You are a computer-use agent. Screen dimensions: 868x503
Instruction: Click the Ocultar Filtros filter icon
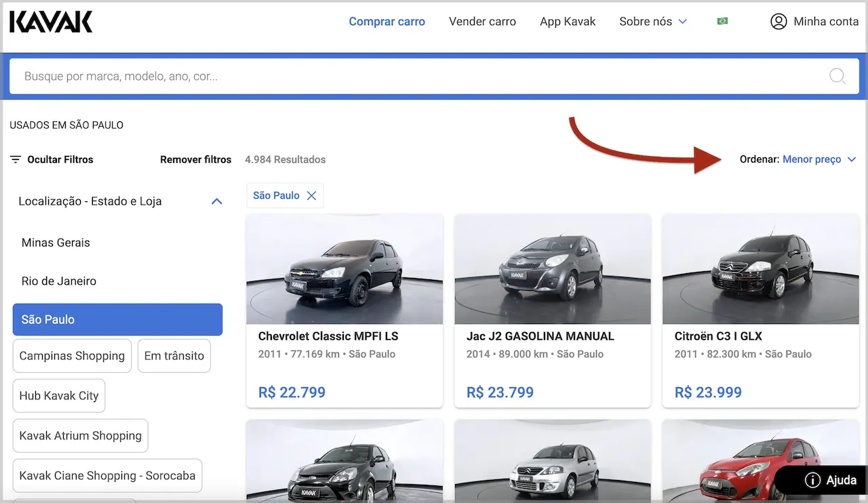16,160
